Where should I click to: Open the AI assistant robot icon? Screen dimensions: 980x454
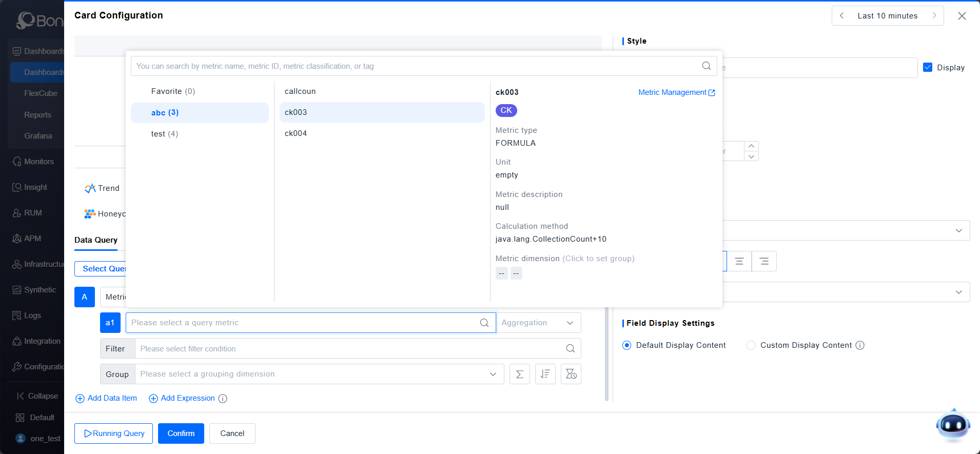tap(953, 425)
